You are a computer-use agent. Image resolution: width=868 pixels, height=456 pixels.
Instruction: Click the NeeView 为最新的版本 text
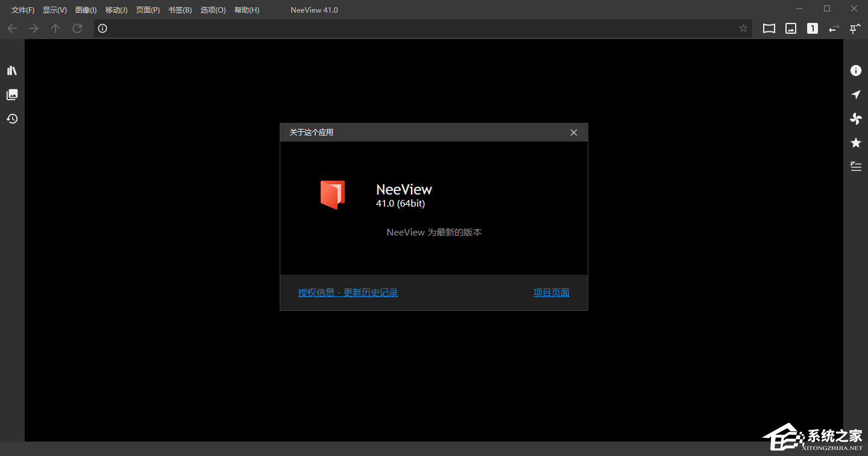pyautogui.click(x=434, y=232)
